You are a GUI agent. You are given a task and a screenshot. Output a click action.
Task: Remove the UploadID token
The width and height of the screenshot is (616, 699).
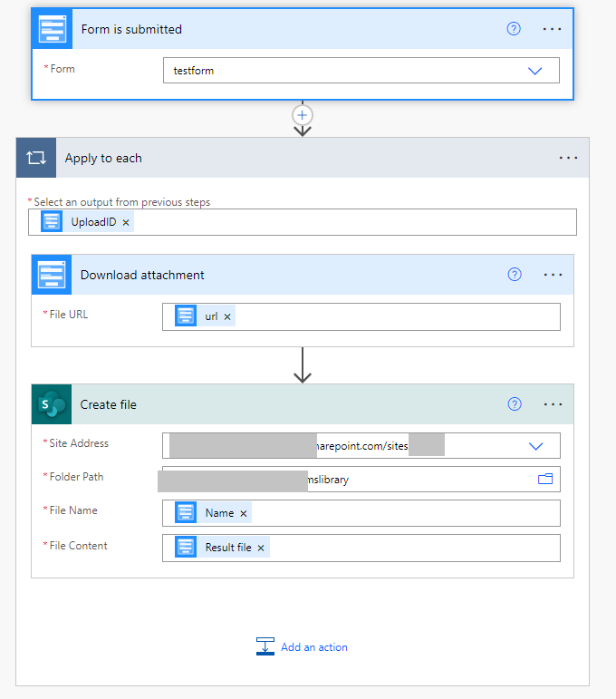pyautogui.click(x=126, y=222)
